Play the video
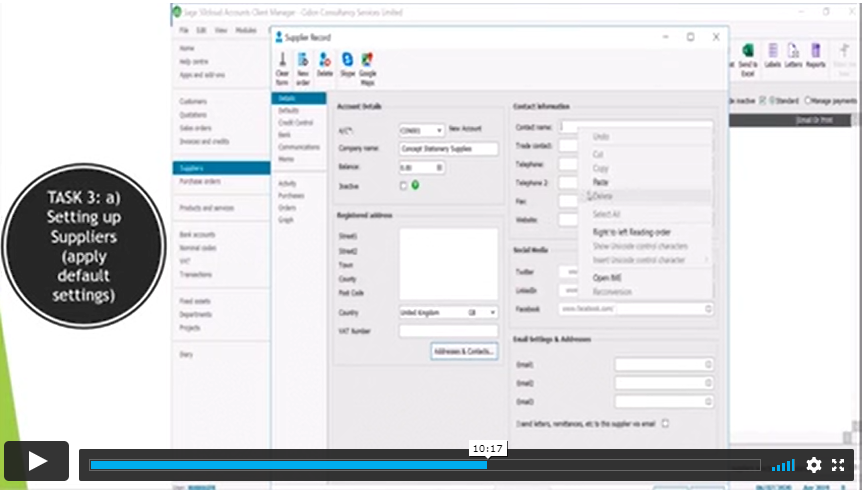862x490 pixels. point(37,461)
